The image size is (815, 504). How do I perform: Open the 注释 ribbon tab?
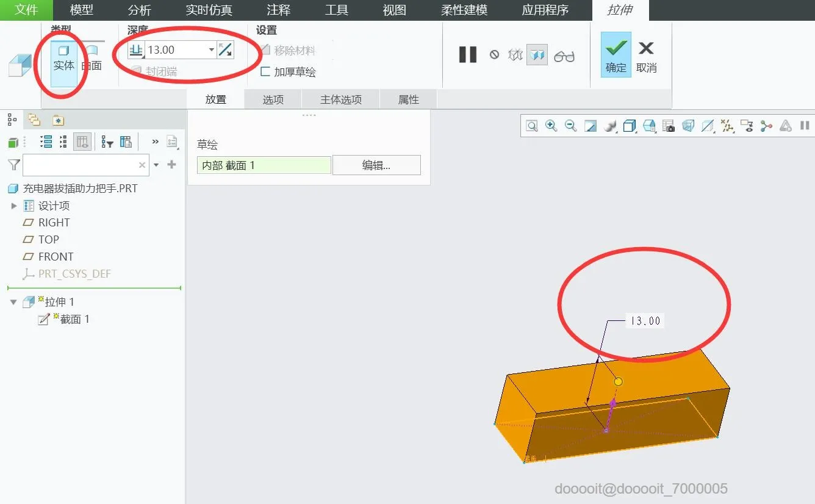(278, 10)
